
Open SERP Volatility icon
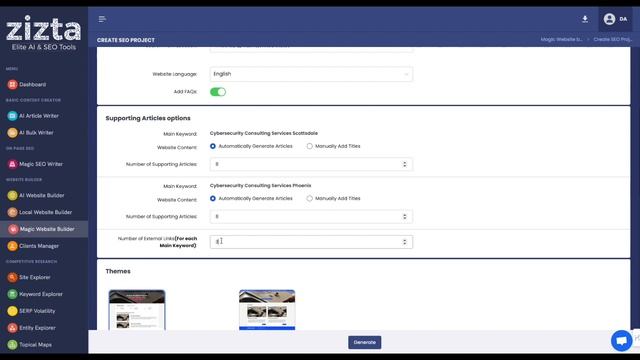point(12,311)
